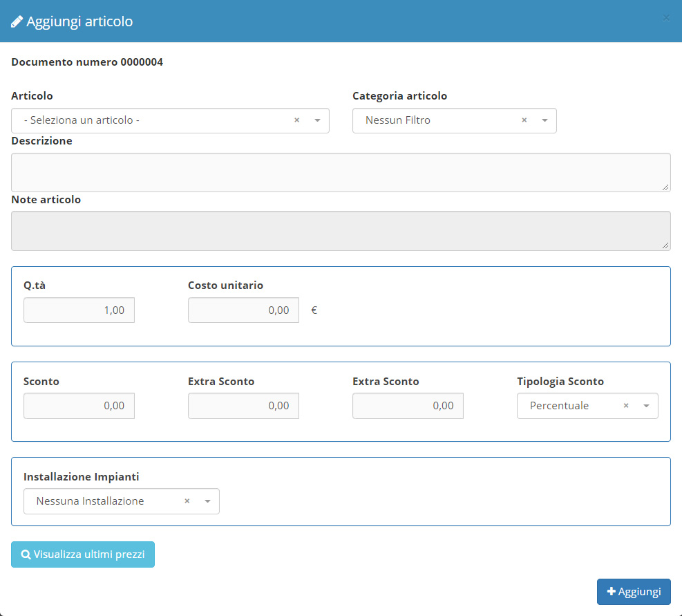Select the second Extra Sconto field
The height and width of the screenshot is (616, 682).
[408, 406]
